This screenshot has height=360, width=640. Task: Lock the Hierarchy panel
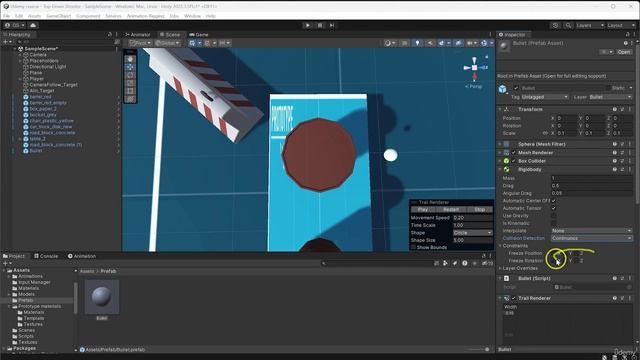(109, 35)
